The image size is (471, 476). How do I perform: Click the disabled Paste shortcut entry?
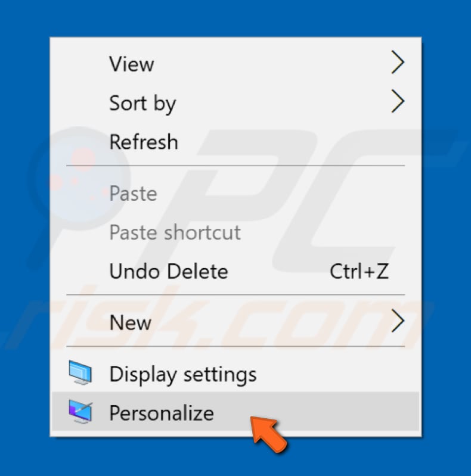[x=175, y=232]
